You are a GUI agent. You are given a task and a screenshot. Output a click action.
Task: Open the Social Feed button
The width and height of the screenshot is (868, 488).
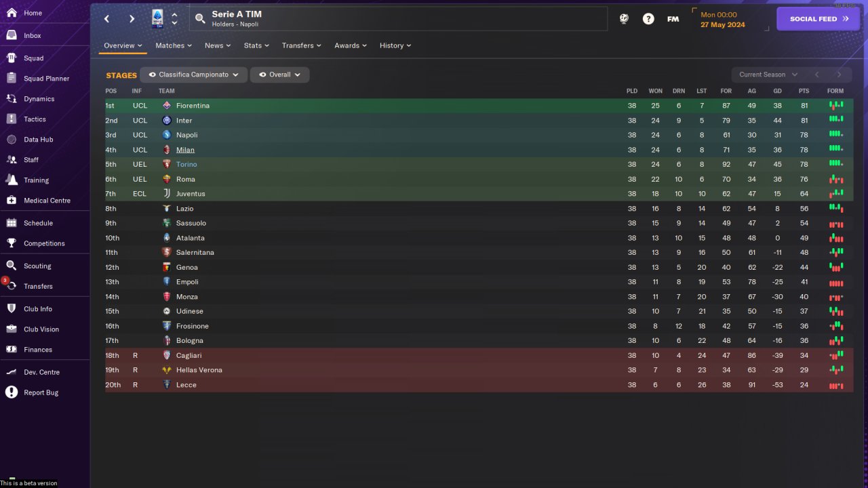click(819, 19)
